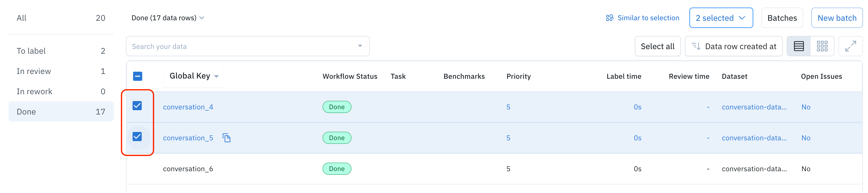The image size is (868, 193).
Task: Open the conversation_4 data row link
Action: pyautogui.click(x=188, y=107)
